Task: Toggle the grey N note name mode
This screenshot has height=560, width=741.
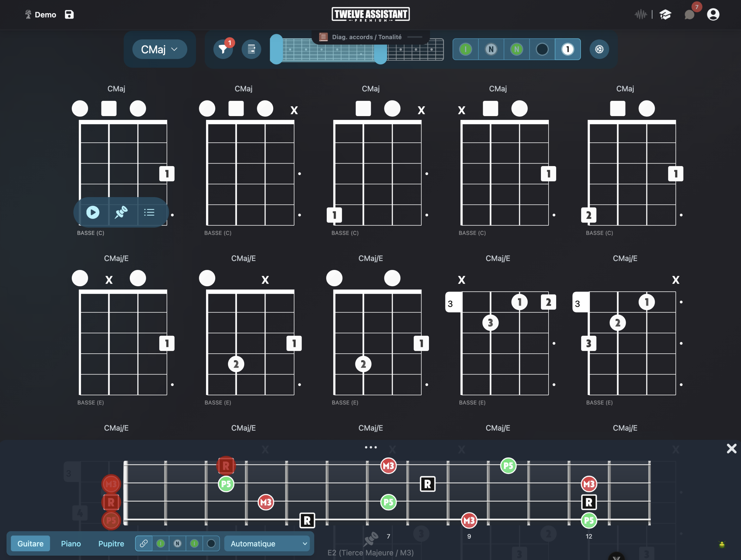Action: pyautogui.click(x=491, y=49)
